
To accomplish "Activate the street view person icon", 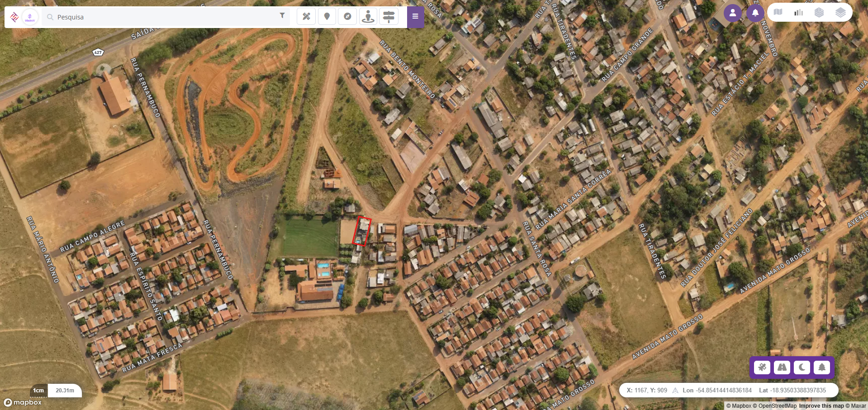I will tap(368, 17).
